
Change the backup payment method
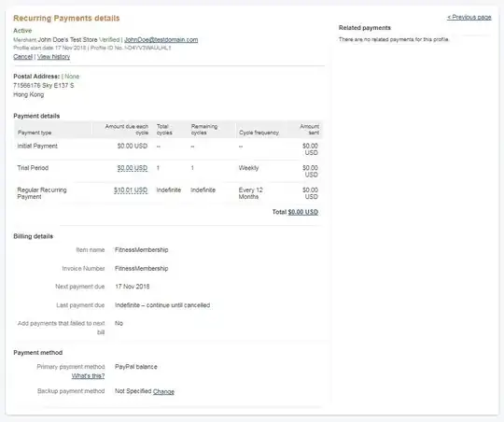(x=163, y=391)
